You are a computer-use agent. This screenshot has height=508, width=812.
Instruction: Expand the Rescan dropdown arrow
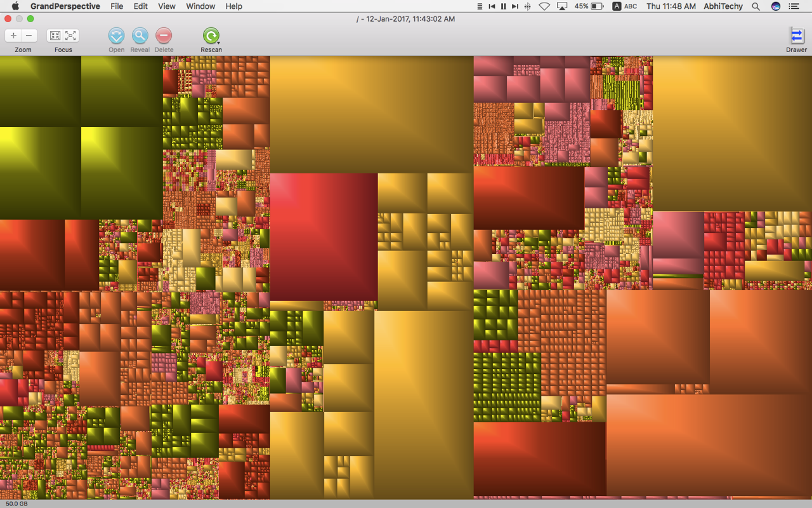point(219,43)
